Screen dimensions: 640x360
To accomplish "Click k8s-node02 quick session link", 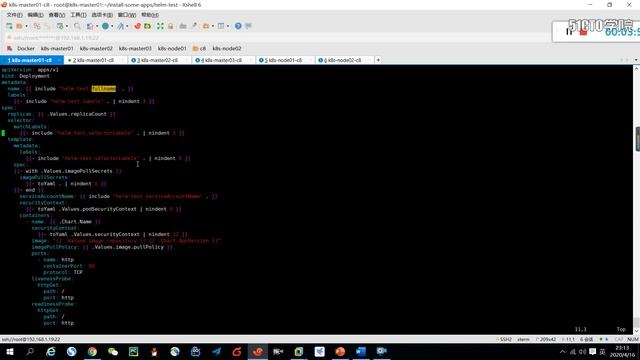I will (227, 49).
